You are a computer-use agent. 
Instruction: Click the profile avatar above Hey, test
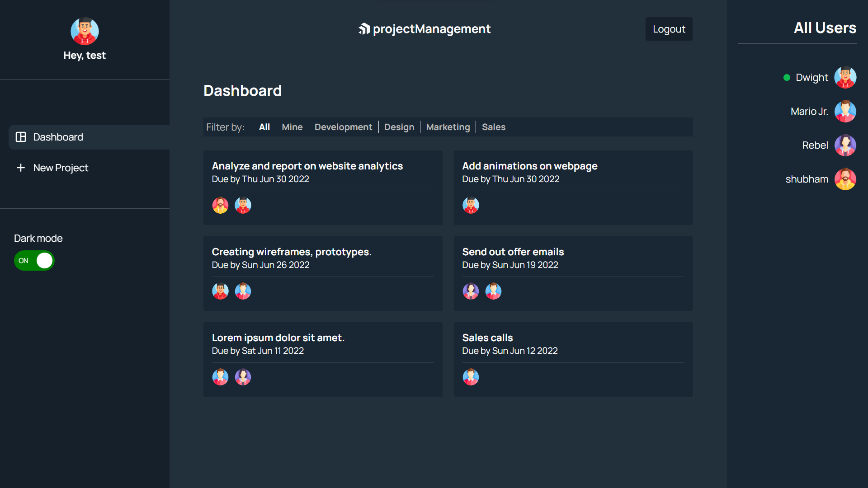(x=85, y=31)
